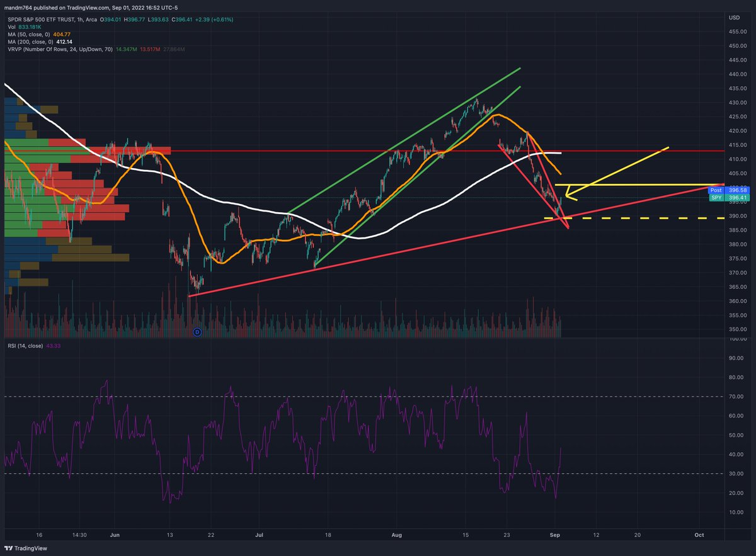Viewport: 756px width, 556px height.
Task: Click the 70.00 RSI axis label
Action: (x=735, y=397)
